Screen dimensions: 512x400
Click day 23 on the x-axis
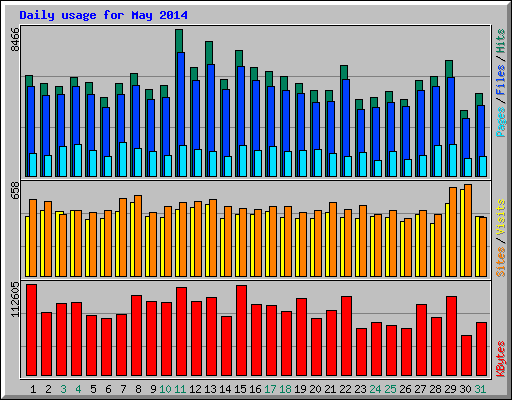pos(360,389)
